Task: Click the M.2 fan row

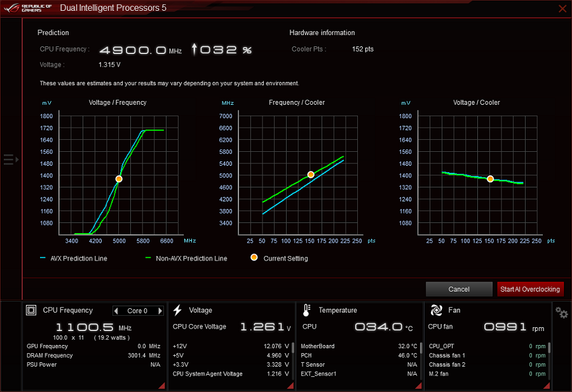Action: pyautogui.click(x=487, y=374)
